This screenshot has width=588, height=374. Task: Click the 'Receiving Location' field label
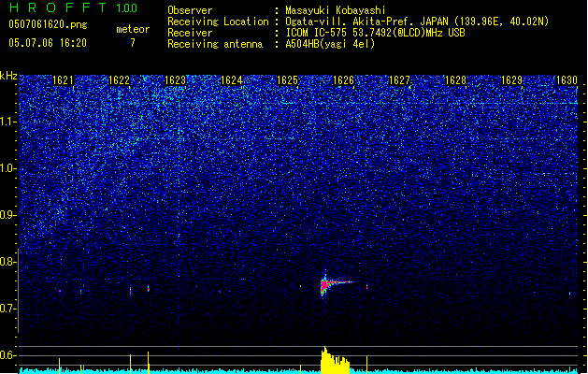(218, 22)
